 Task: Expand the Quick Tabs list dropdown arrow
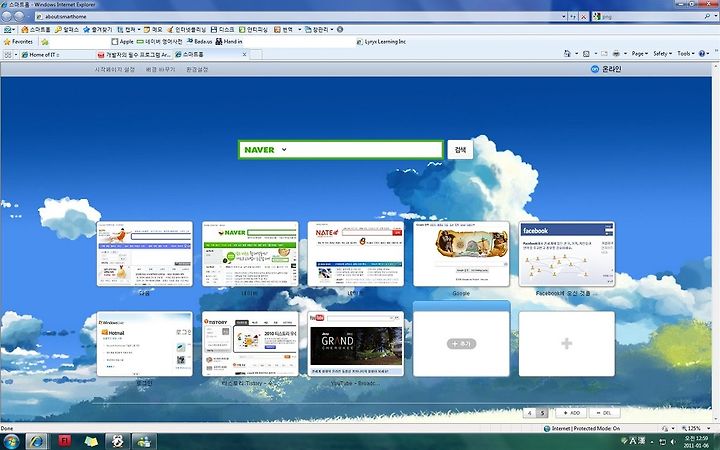click(x=16, y=55)
